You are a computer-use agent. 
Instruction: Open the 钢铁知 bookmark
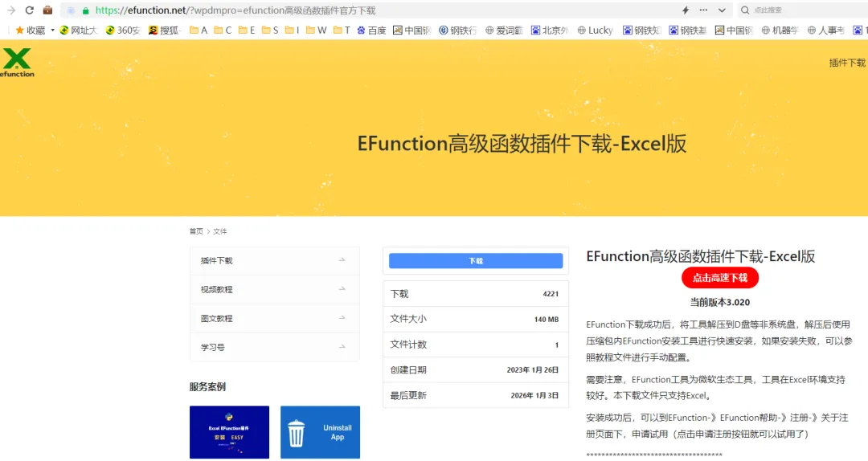pos(642,30)
